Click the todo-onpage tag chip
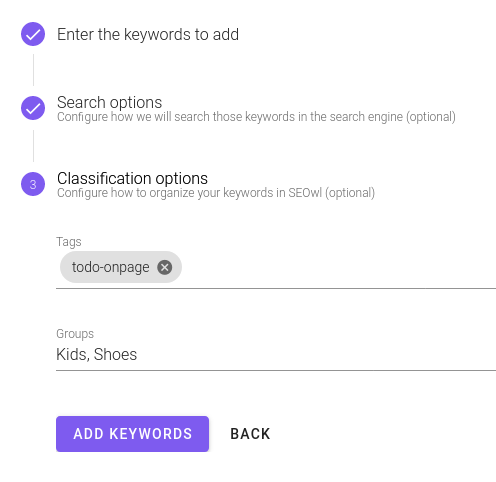The height and width of the screenshot is (482, 496). (110, 267)
